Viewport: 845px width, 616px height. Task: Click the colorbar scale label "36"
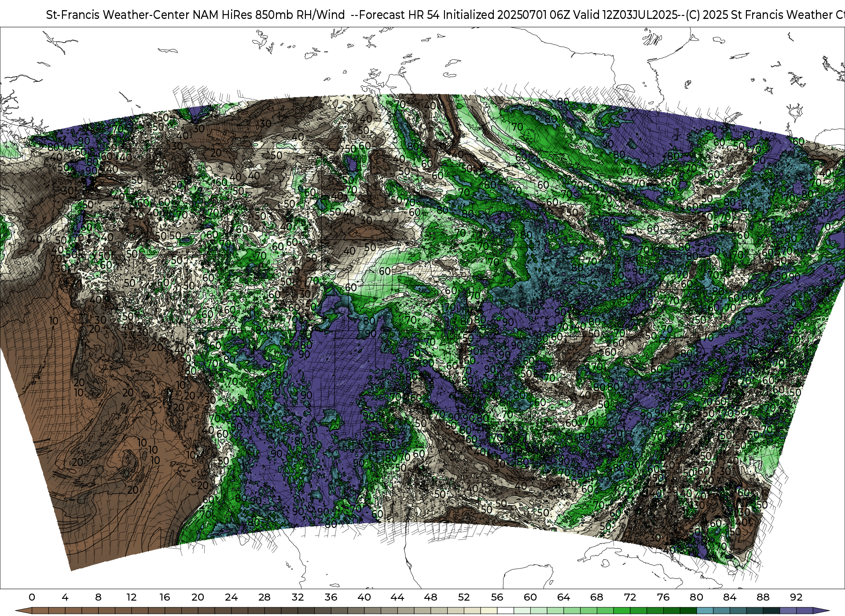[x=331, y=597]
